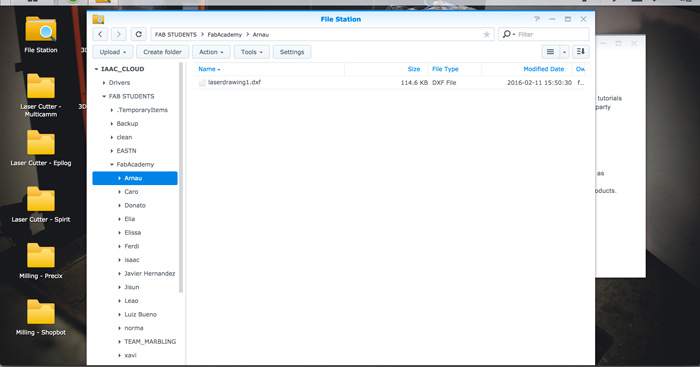Select the clean folder in tree
This screenshot has width=700, height=367.
124,137
